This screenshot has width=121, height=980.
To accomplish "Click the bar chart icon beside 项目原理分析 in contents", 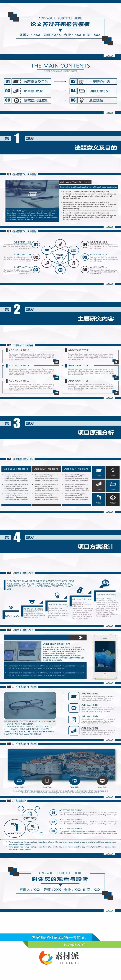I will pyautogui.click(x=16, y=91).
